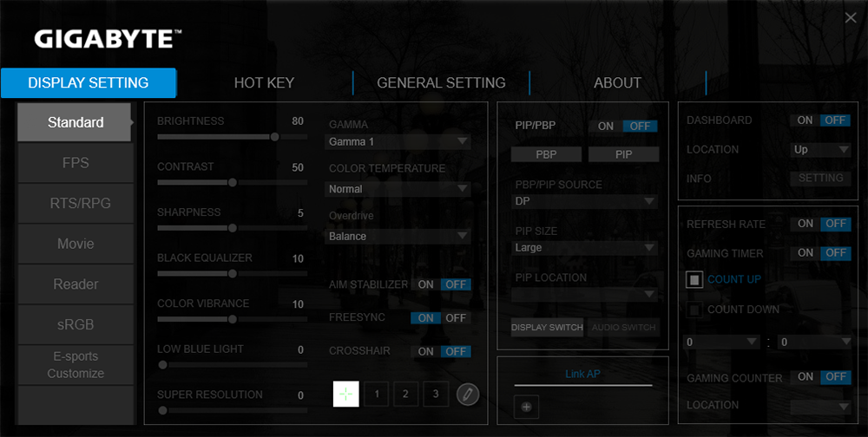The image size is (868, 437).
Task: Switch to the Hot Key tab
Action: (264, 83)
